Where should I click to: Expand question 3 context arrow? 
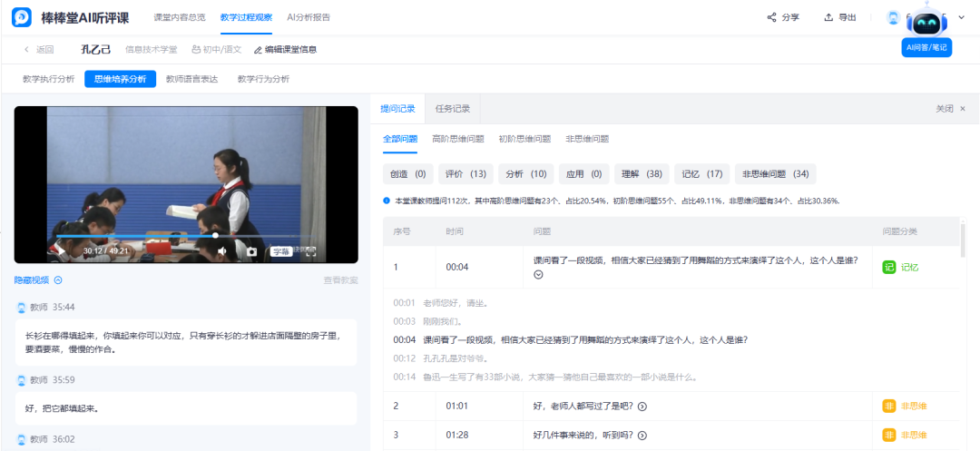pos(642,436)
